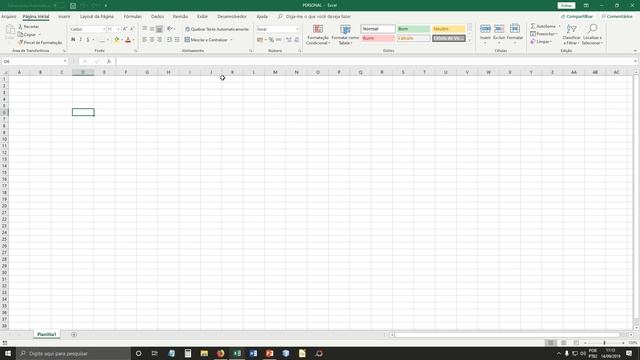The image size is (640, 360).
Task: Align text right in cell
Action: tap(159, 40)
